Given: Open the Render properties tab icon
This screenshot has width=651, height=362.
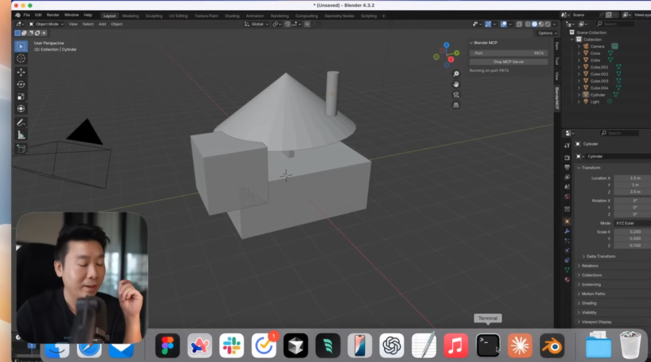Looking at the screenshot, I should tap(567, 158).
